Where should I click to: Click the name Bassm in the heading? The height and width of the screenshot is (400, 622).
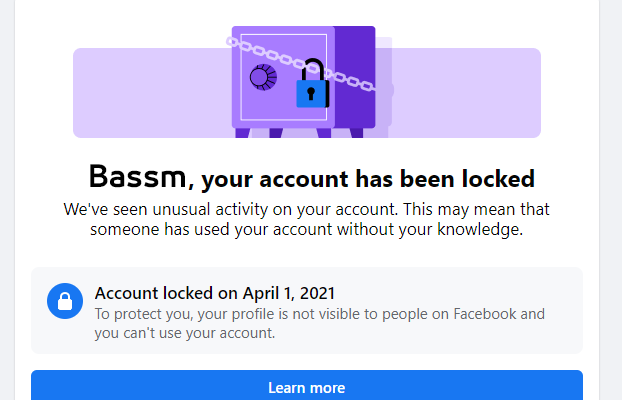pos(137,177)
